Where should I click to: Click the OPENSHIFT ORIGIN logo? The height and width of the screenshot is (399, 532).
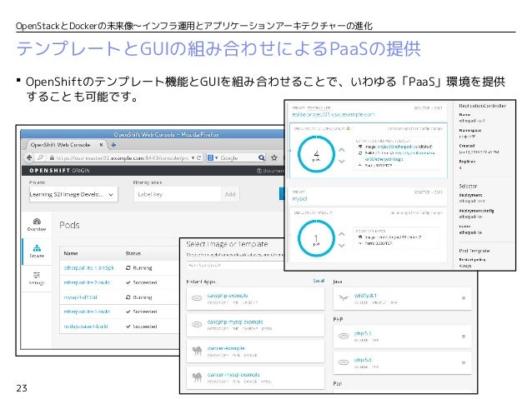click(59, 171)
